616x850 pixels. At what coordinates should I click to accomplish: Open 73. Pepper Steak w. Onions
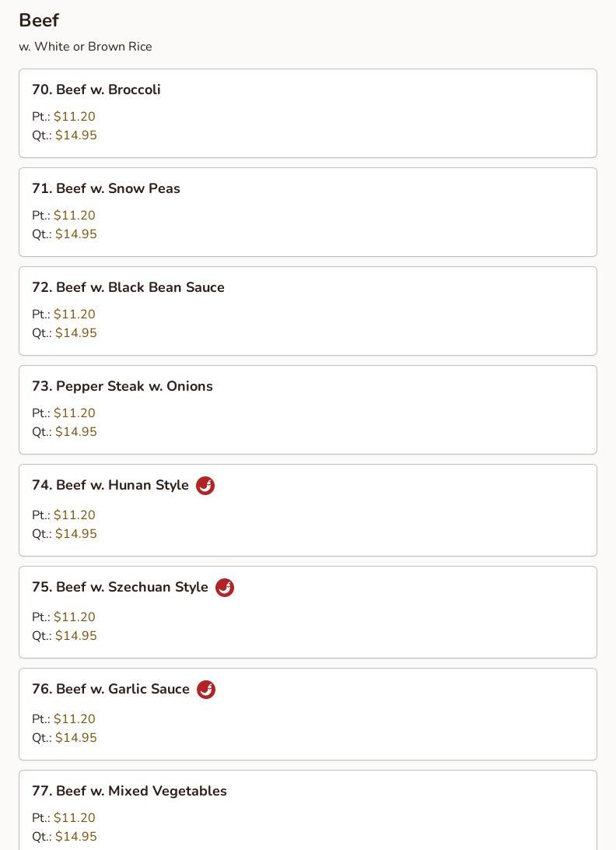(308, 409)
